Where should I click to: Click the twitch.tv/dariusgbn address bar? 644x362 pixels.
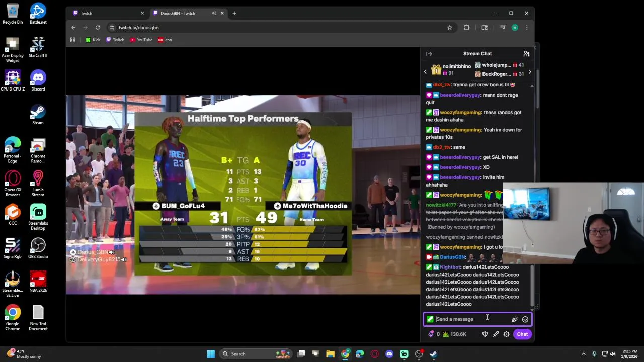(282, 28)
